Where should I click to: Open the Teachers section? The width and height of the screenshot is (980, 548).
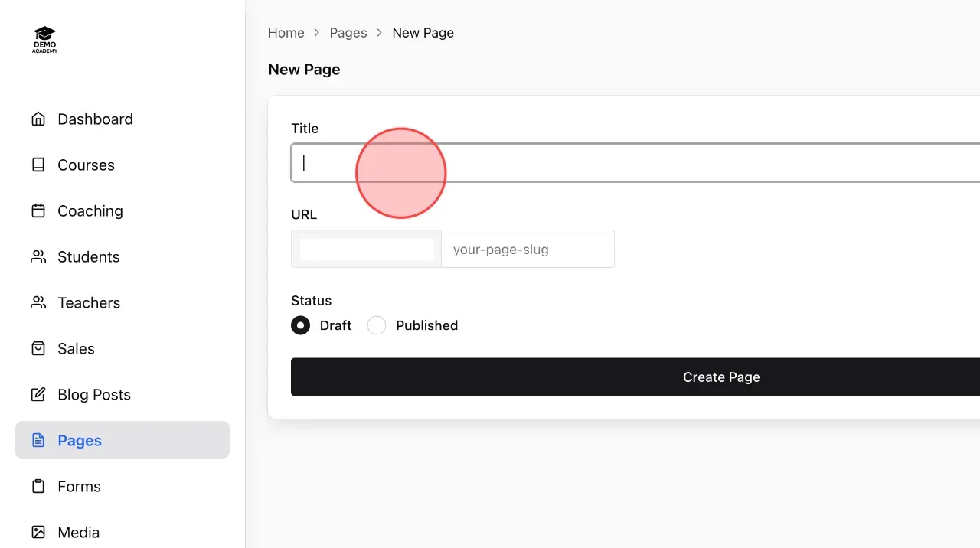[x=122, y=302]
